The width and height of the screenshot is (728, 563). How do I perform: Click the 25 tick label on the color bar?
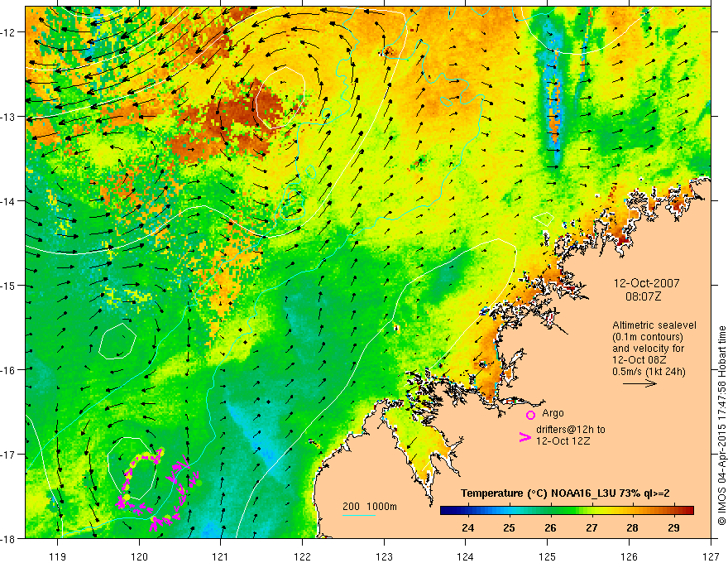[x=509, y=527]
